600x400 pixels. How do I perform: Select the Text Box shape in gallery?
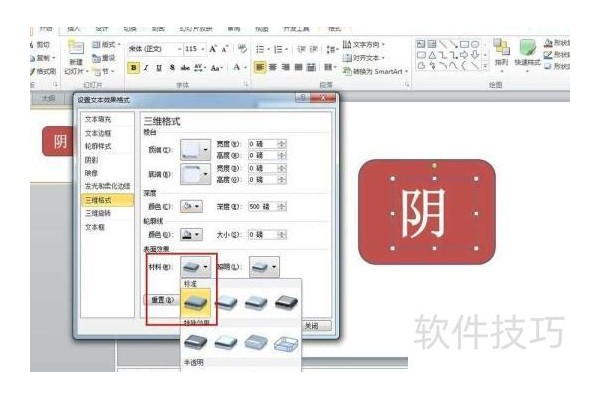pyautogui.click(x=421, y=44)
